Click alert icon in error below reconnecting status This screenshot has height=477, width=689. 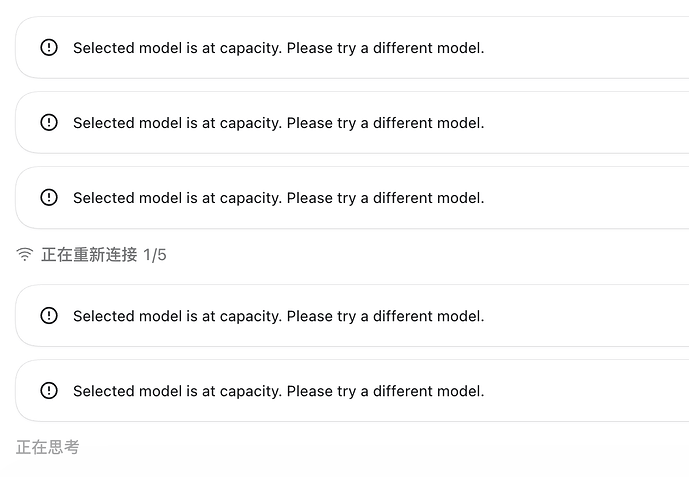click(49, 316)
